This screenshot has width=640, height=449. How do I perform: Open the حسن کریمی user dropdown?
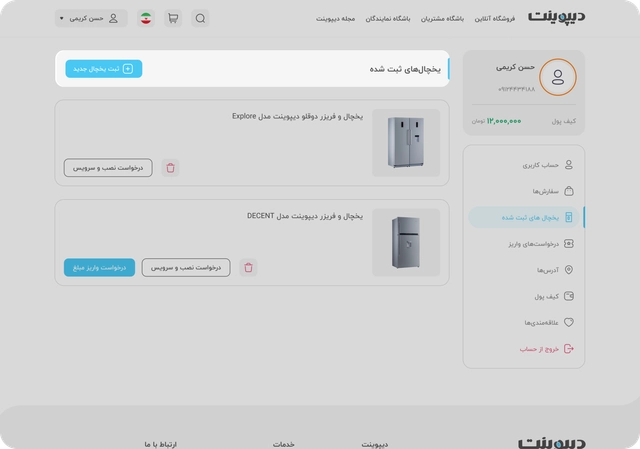coord(91,18)
